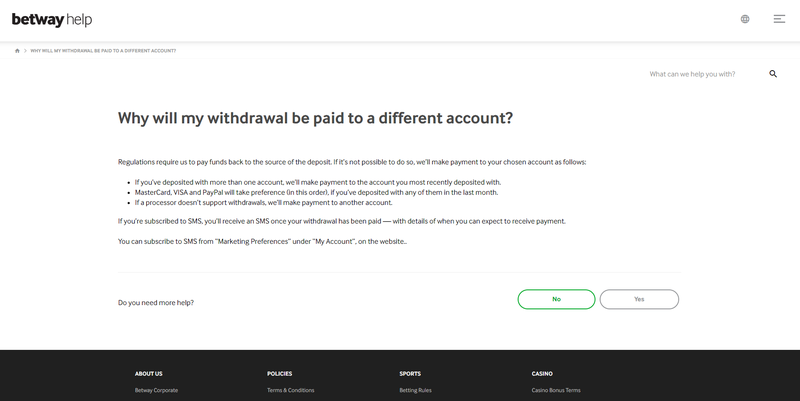
Task: Open Casino Bonus Terms footer link
Action: (x=556, y=390)
